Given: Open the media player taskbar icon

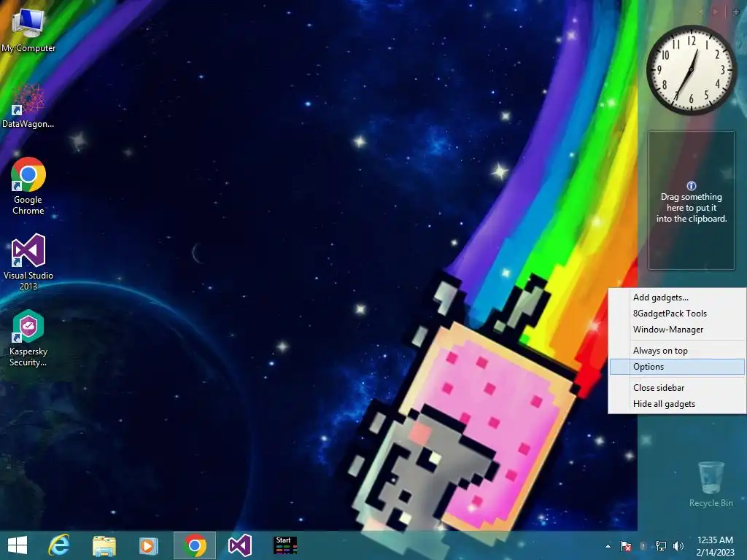Looking at the screenshot, I should (148, 545).
